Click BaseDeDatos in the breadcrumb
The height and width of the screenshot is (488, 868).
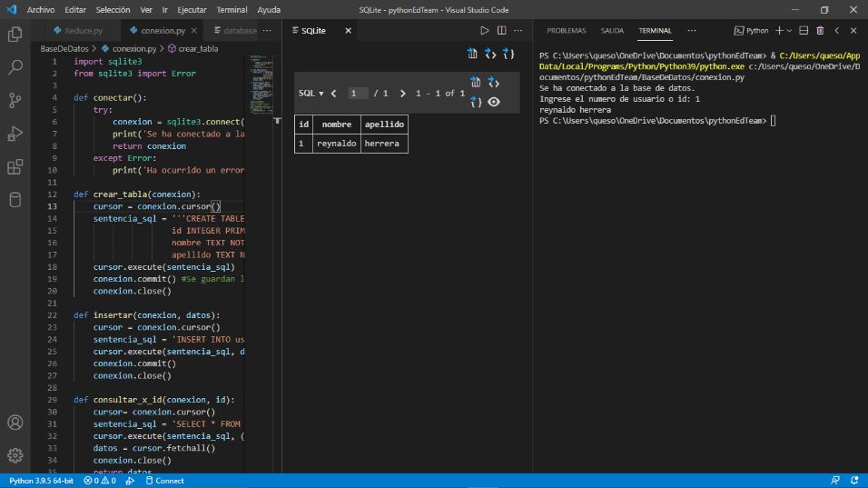pyautogui.click(x=64, y=49)
